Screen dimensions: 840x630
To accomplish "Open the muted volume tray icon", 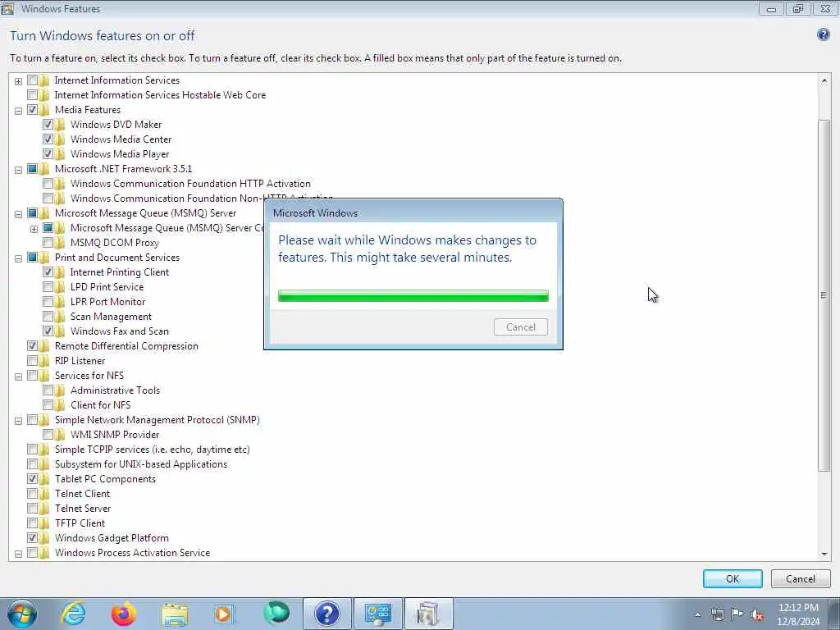I will 757,615.
